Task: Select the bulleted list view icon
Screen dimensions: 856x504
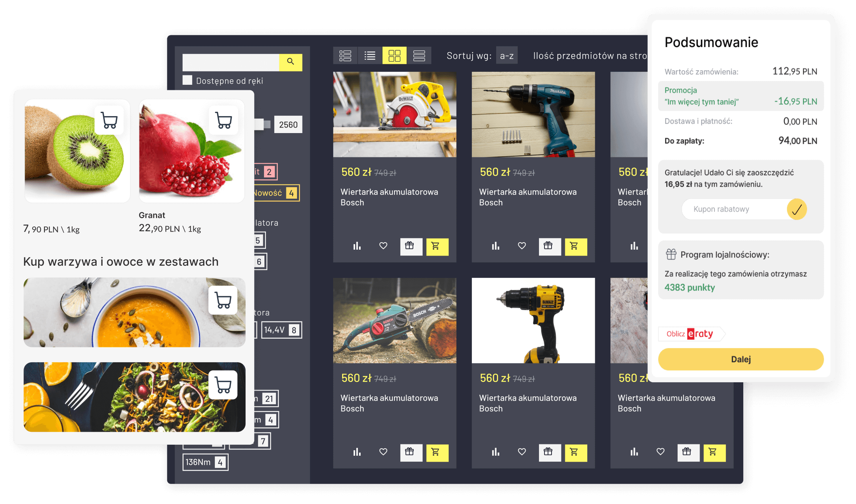Action: [369, 55]
